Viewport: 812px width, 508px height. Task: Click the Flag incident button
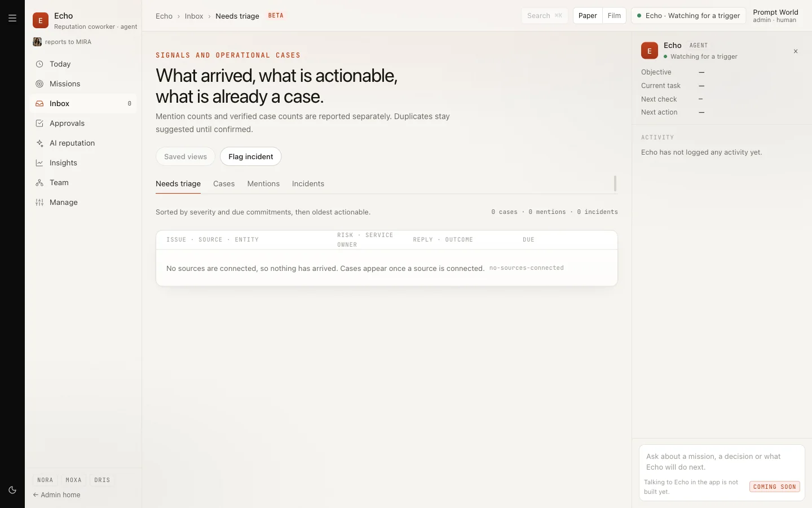point(251,157)
